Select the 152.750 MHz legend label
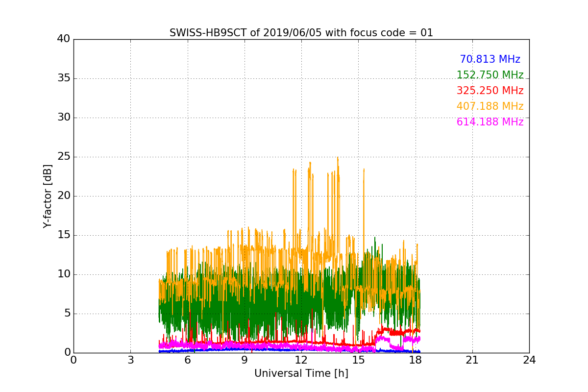Screen dimensions: 588x392 tap(490, 75)
